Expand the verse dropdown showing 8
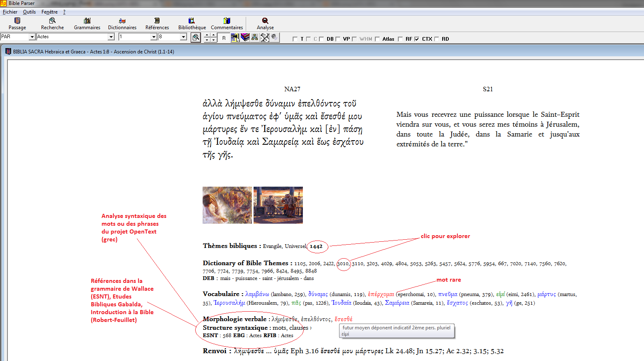 184,37
